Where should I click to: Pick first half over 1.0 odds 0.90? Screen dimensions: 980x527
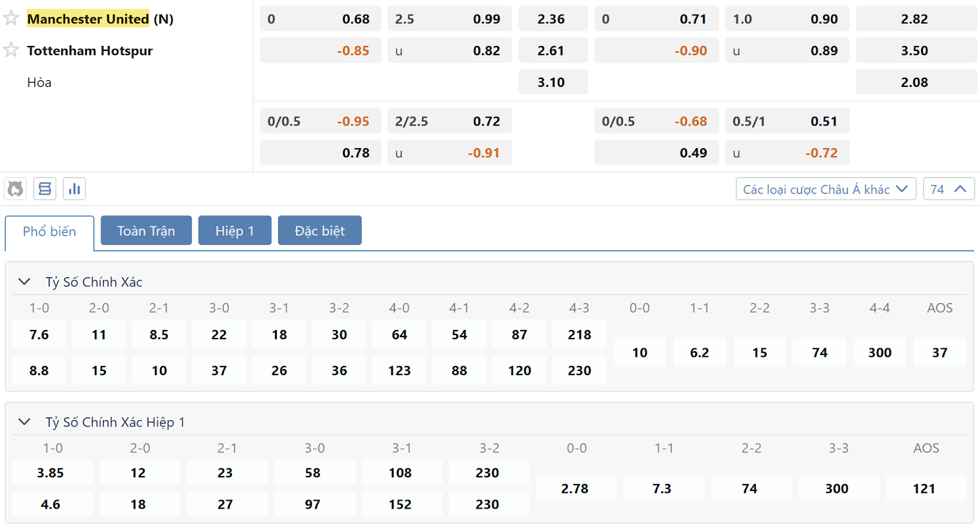787,19
